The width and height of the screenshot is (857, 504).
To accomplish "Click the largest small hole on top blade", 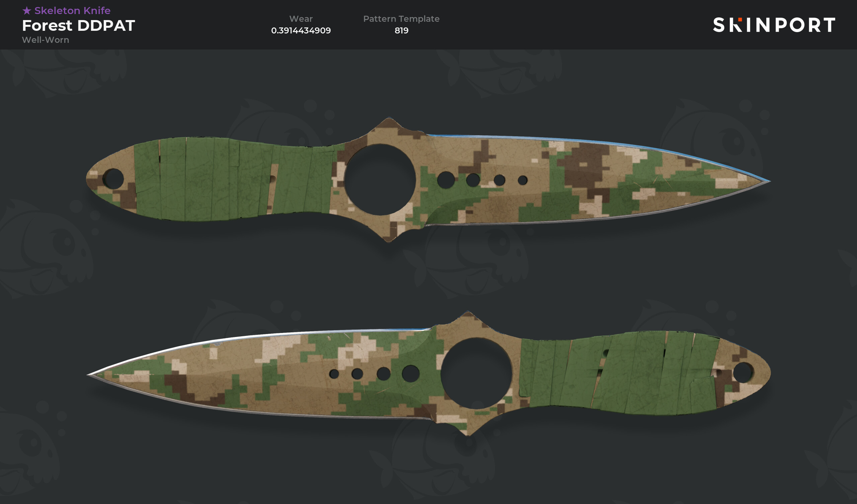I will 446,180.
